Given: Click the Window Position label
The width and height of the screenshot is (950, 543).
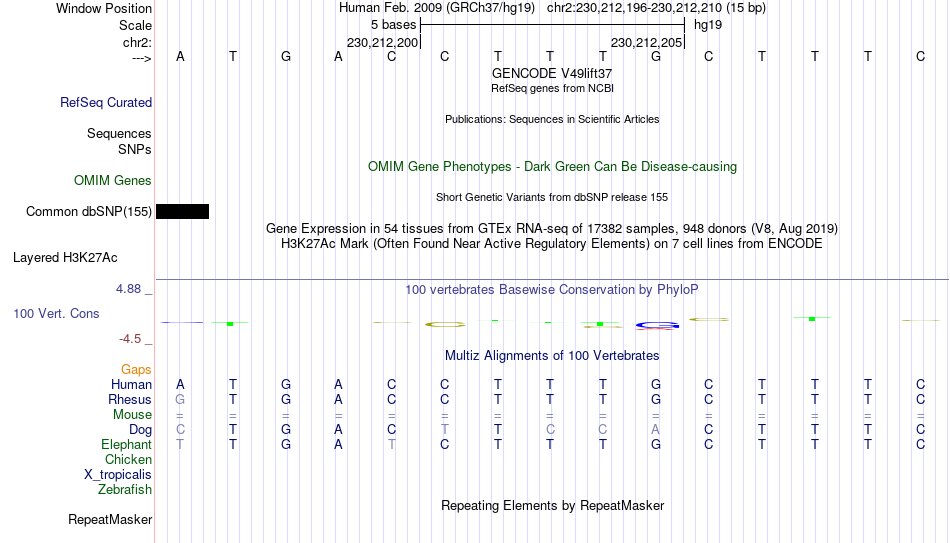Looking at the screenshot, I should (104, 8).
